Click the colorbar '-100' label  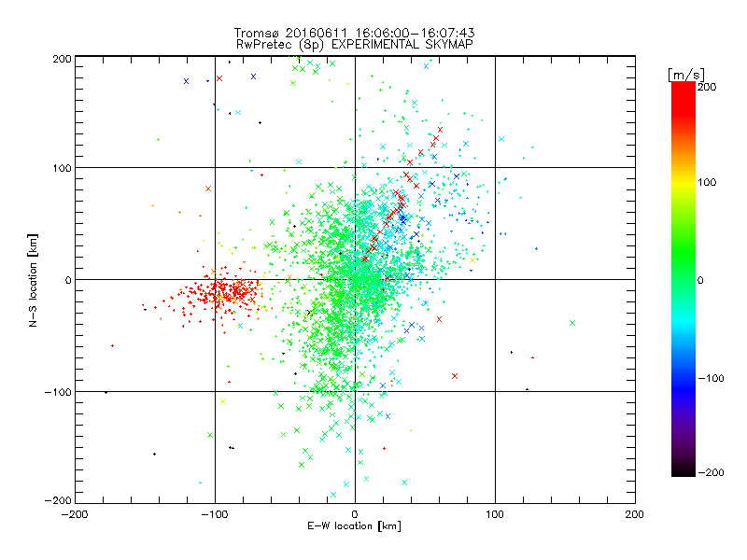pos(711,378)
